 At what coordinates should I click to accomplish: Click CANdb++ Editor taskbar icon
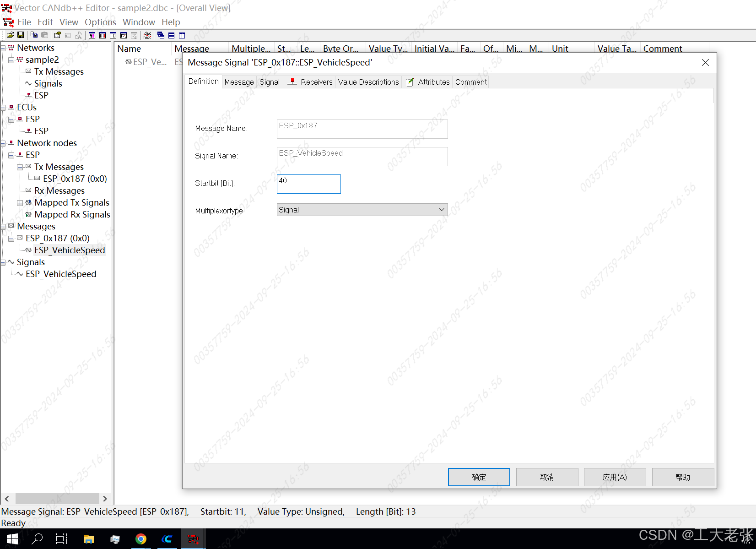(x=193, y=539)
